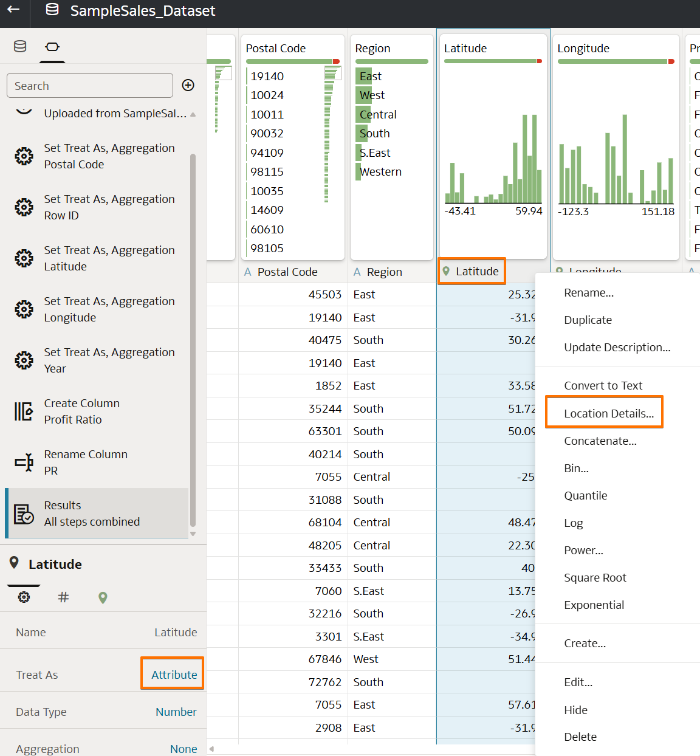
Task: Click the plus icon to add a step
Action: point(188,85)
